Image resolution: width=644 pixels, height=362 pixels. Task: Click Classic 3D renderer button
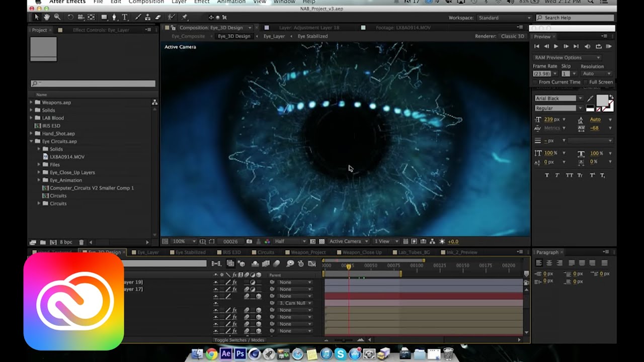(x=512, y=36)
